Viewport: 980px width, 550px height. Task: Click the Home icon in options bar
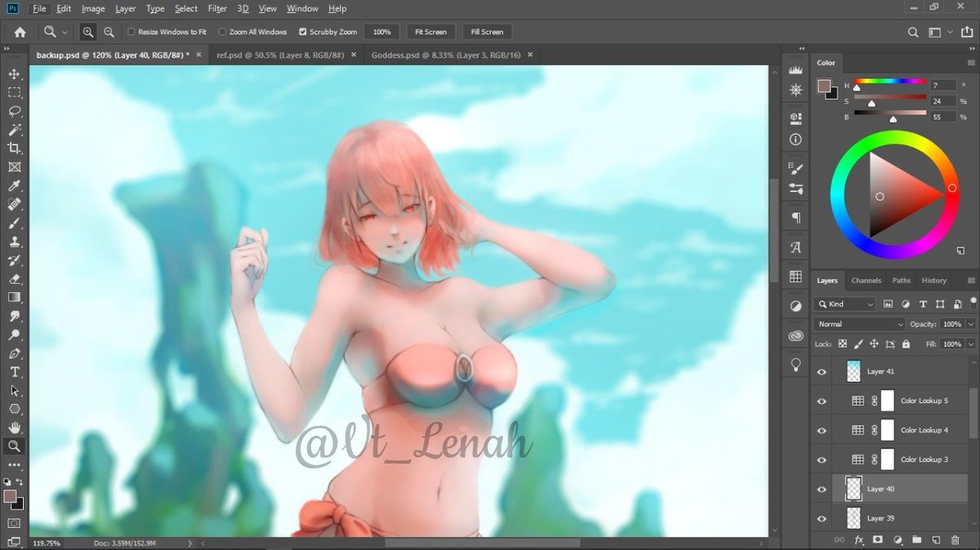click(20, 32)
